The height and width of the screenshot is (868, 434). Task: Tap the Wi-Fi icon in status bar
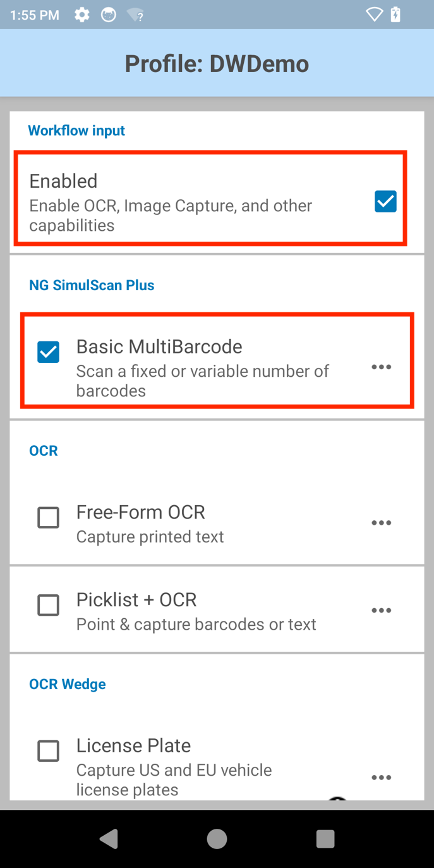click(374, 15)
